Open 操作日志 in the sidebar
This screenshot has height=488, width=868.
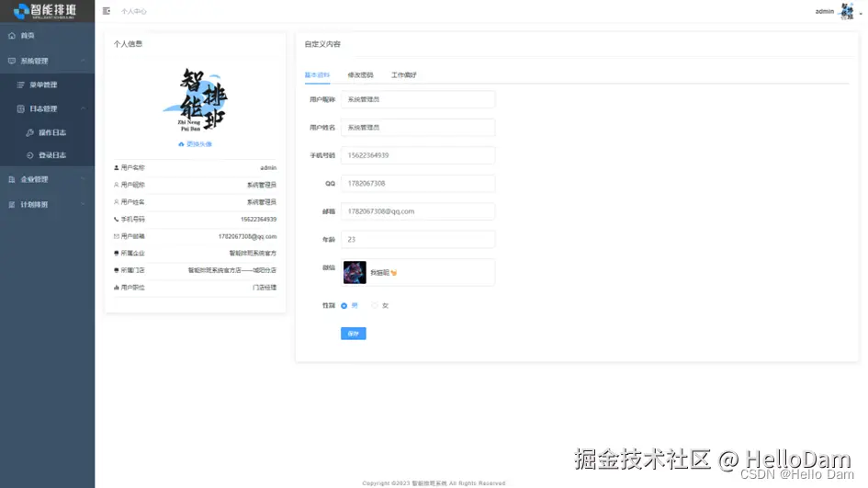pos(52,133)
